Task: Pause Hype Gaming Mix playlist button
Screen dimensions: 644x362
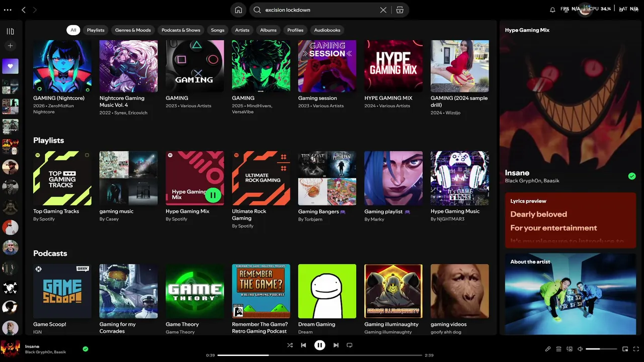Action: [x=213, y=195]
